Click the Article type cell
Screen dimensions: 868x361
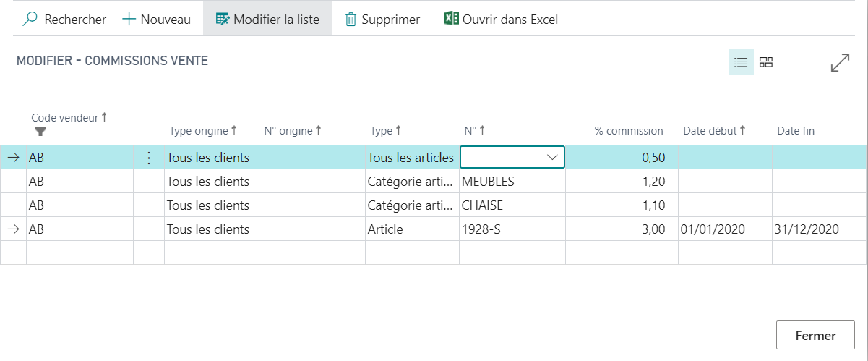coord(412,229)
